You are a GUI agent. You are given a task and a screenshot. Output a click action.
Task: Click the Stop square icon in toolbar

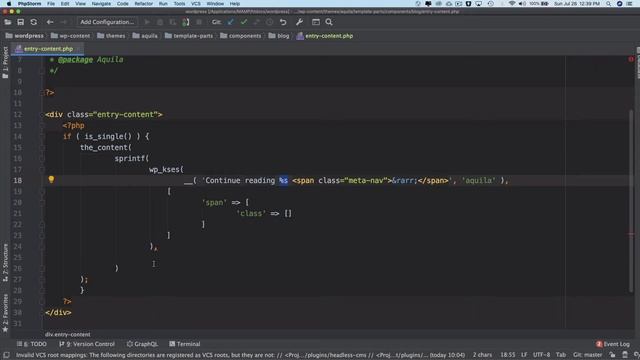tap(199, 22)
